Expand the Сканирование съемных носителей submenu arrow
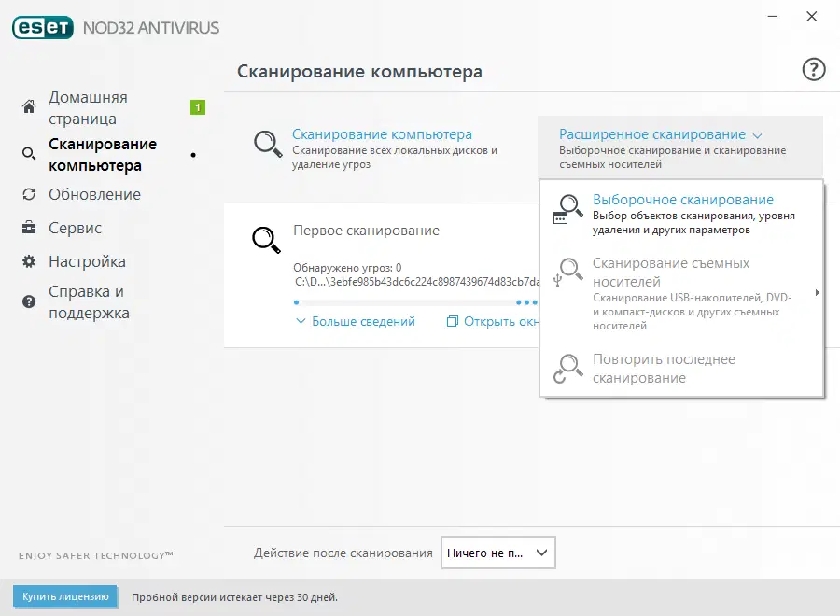840x616 pixels. 816,290
